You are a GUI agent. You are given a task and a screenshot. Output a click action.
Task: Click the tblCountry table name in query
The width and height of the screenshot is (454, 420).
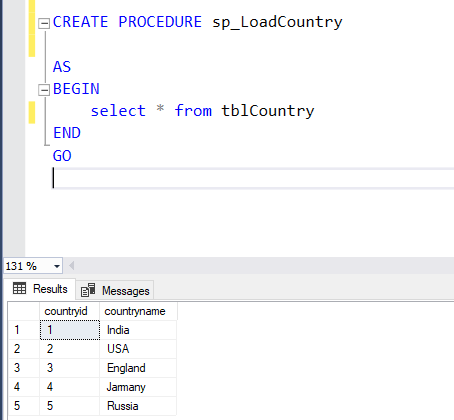[x=268, y=111]
